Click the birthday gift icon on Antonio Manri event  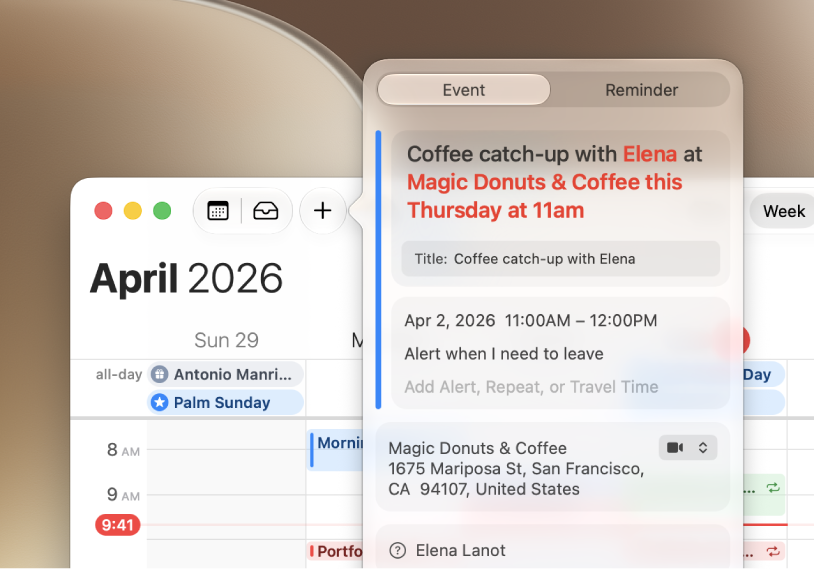(x=159, y=374)
